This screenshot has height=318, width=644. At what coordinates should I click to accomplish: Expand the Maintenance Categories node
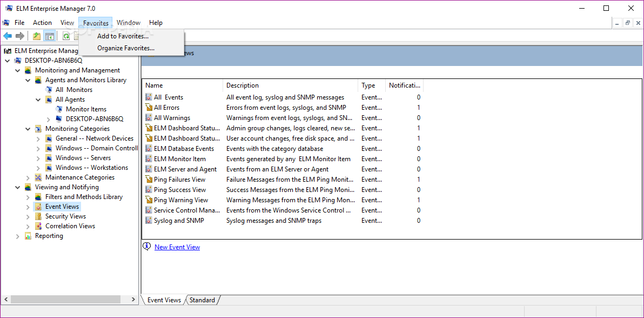coord(28,178)
